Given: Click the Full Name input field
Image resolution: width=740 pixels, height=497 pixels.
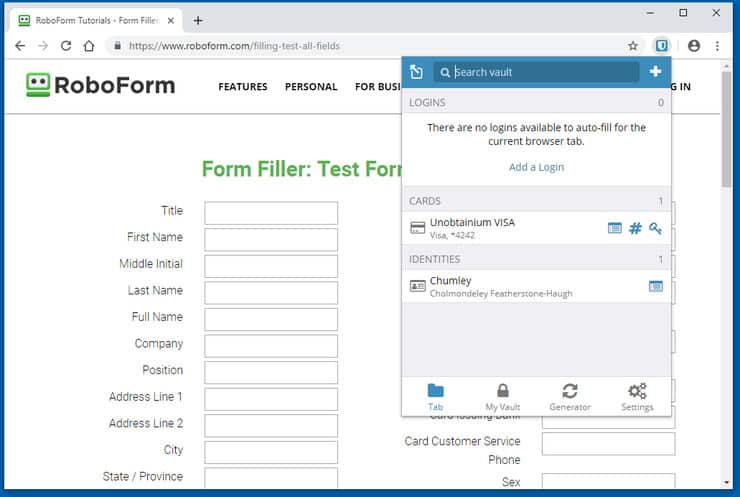Looking at the screenshot, I should point(271,320).
